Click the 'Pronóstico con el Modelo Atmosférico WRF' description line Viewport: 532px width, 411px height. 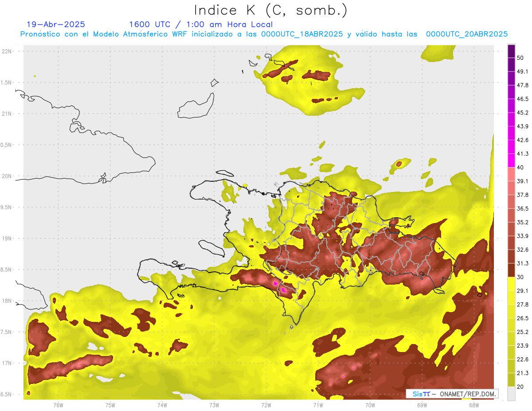pos(264,34)
